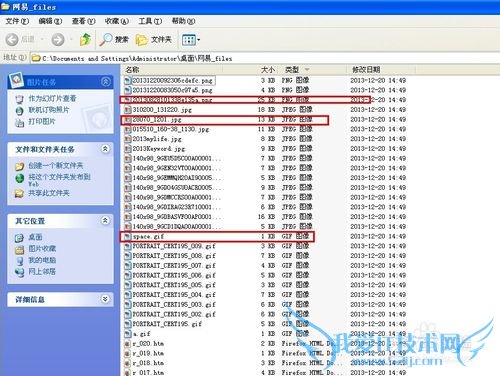Click 共享此文件夹 link
500x376 pixels.
click(49, 193)
